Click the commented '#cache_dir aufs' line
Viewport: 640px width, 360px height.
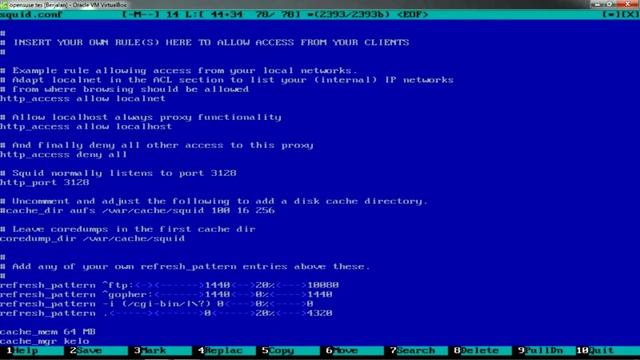(138, 211)
